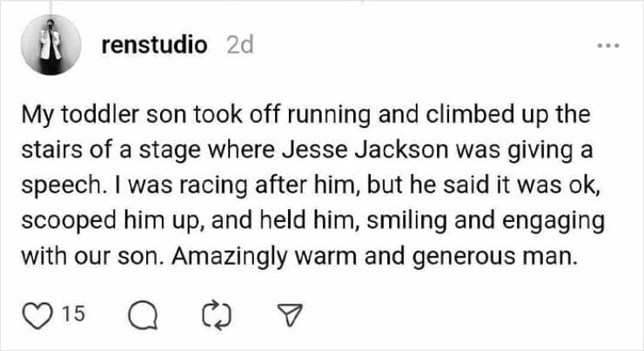View the 15 likes count

75,312
